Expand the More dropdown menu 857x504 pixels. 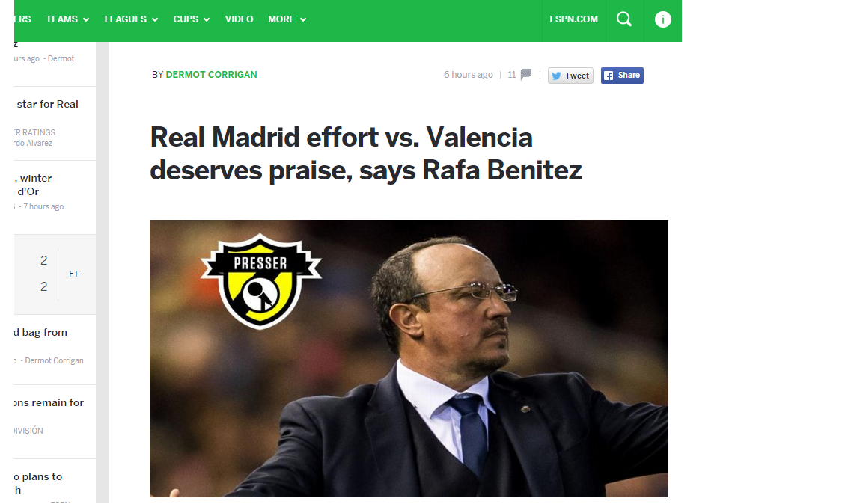pyautogui.click(x=287, y=19)
